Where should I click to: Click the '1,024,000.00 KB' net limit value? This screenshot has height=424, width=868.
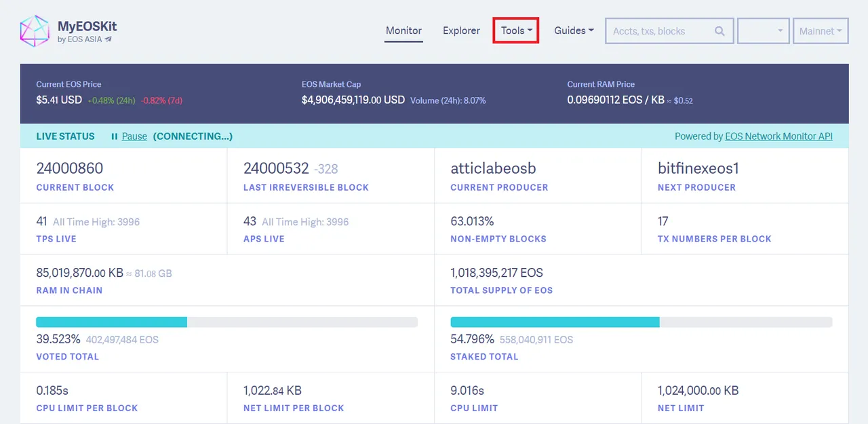[x=698, y=391]
